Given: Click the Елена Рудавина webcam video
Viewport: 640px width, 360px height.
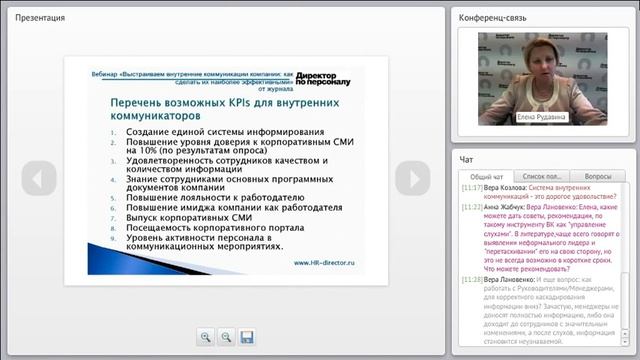Looking at the screenshot, I should (542, 79).
